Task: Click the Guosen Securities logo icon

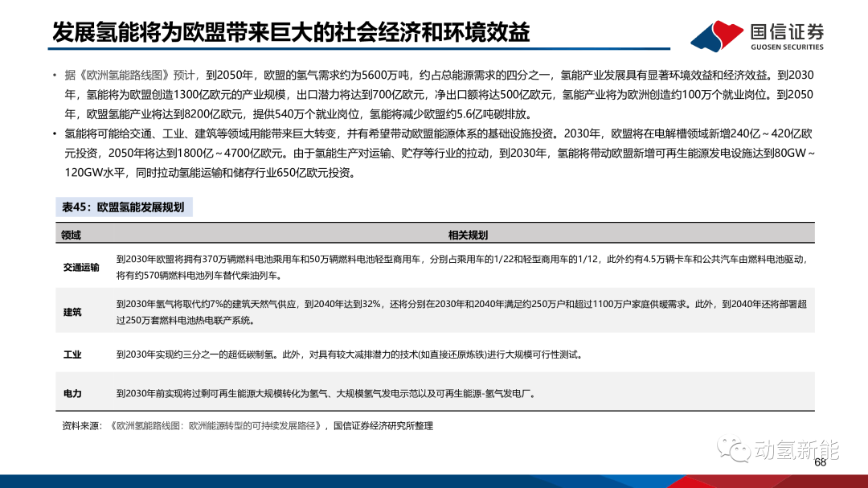Action: [x=717, y=36]
